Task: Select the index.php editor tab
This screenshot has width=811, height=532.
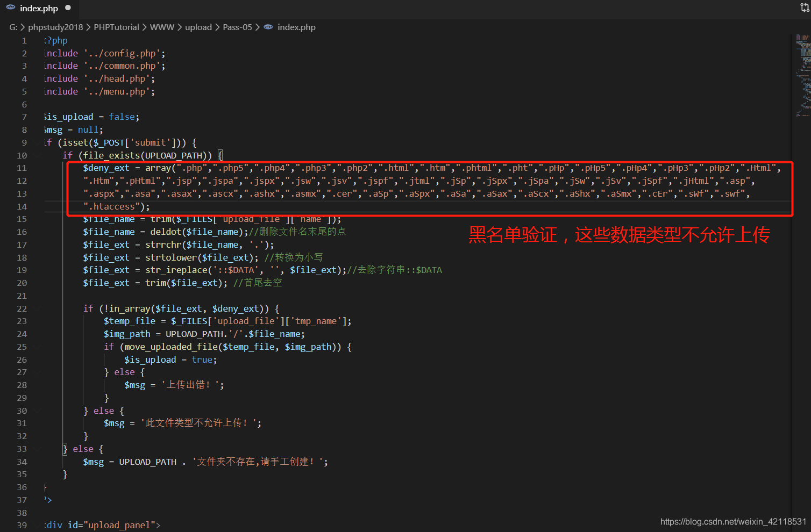Action: pos(39,8)
